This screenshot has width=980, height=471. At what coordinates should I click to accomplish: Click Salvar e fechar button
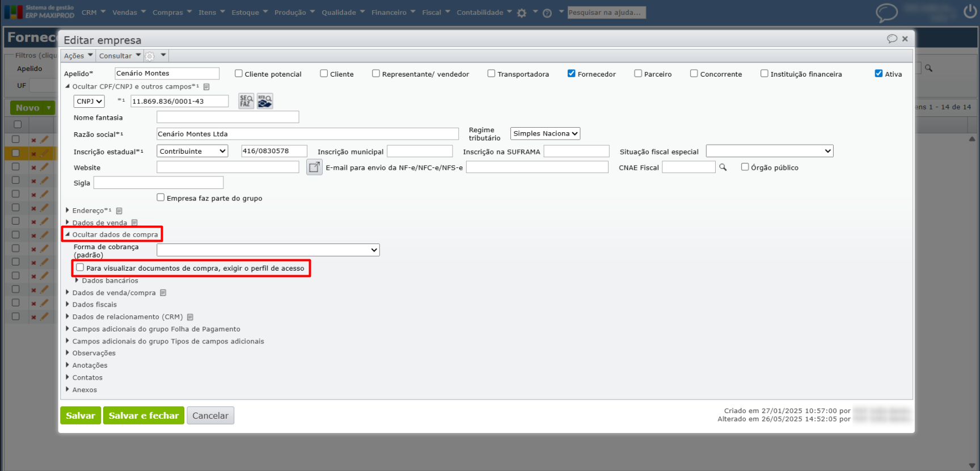[143, 415]
